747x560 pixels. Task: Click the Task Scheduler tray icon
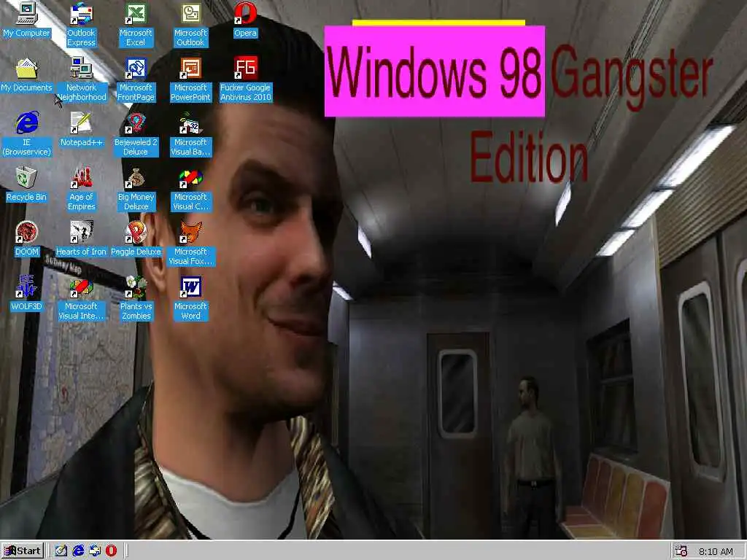pyautogui.click(x=681, y=551)
